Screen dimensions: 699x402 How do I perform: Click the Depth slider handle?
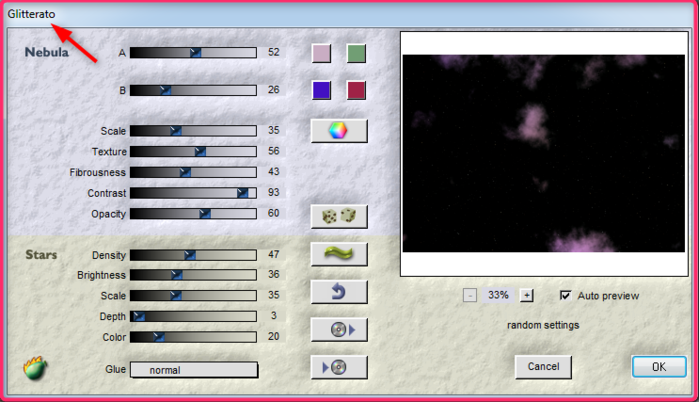139,316
